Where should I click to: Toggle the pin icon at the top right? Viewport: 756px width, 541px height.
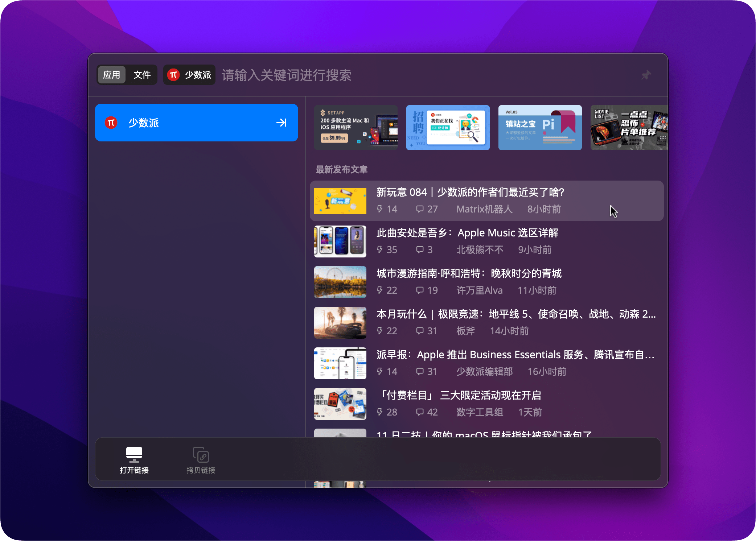coord(646,75)
